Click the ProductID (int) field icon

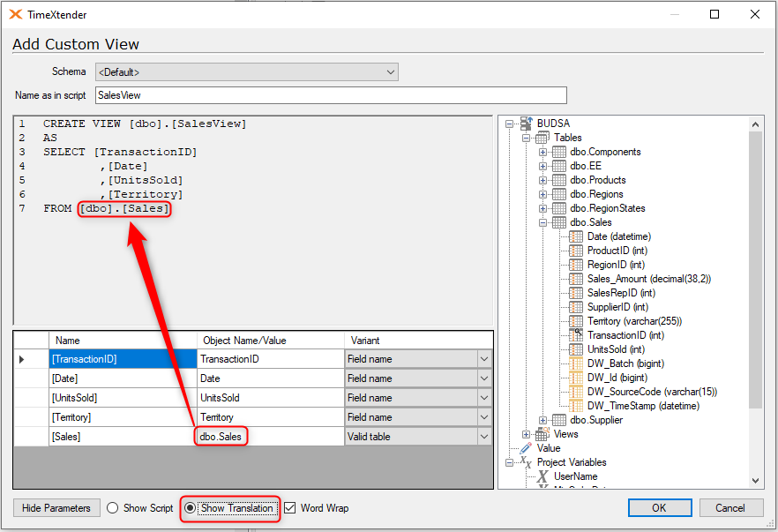[576, 251]
